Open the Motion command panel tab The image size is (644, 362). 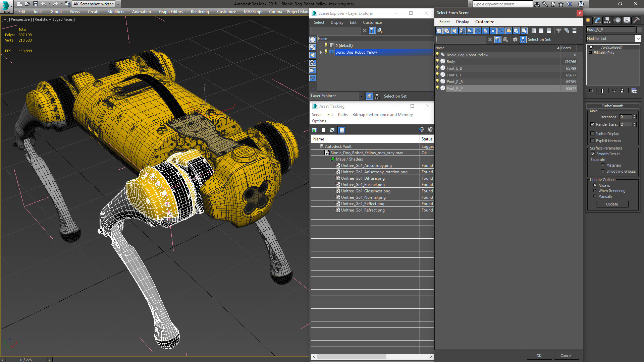618,20
